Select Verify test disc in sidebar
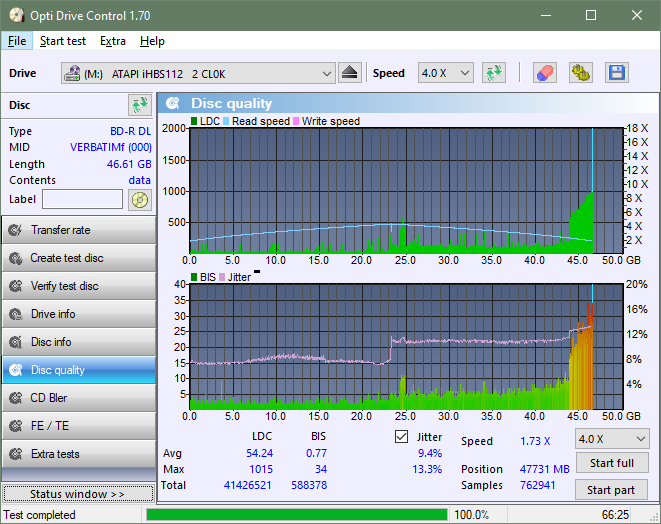The width and height of the screenshot is (661, 524). point(79,286)
